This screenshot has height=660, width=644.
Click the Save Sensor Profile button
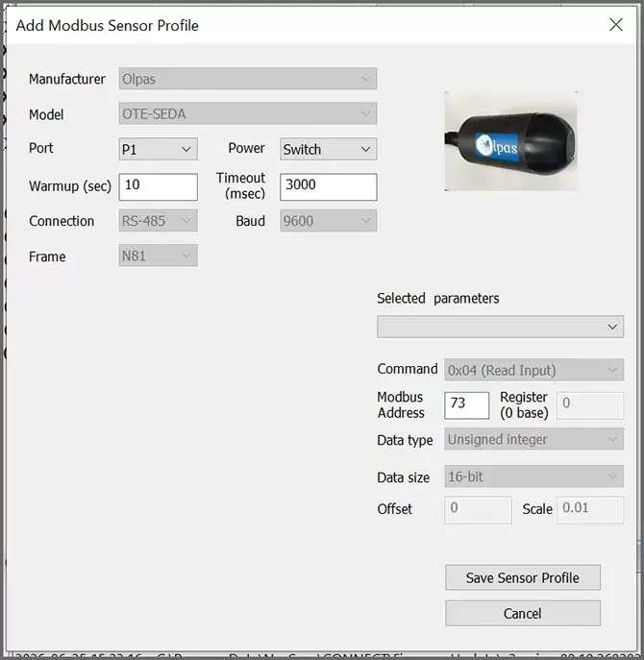523,577
